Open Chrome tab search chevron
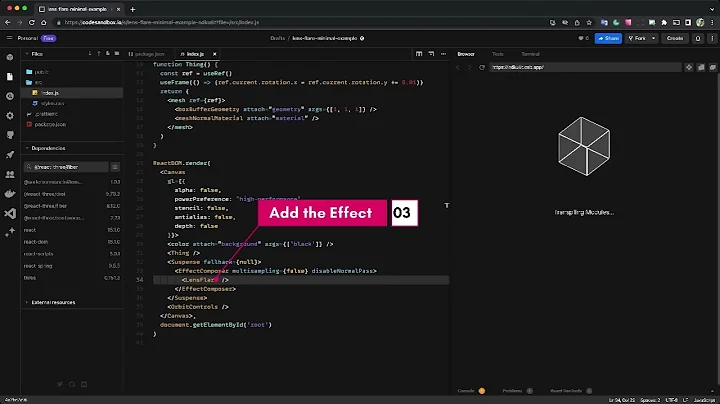 (x=712, y=9)
